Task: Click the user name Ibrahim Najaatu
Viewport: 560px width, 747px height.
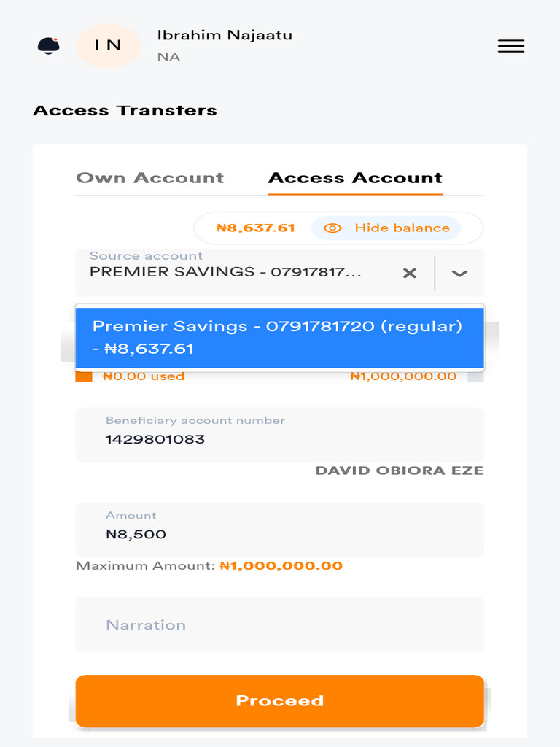Action: pyautogui.click(x=225, y=35)
